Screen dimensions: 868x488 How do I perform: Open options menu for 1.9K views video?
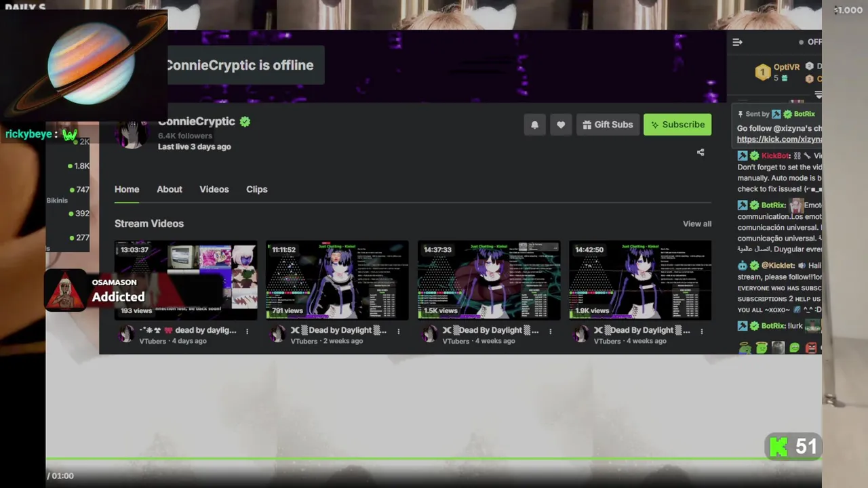coord(702,331)
